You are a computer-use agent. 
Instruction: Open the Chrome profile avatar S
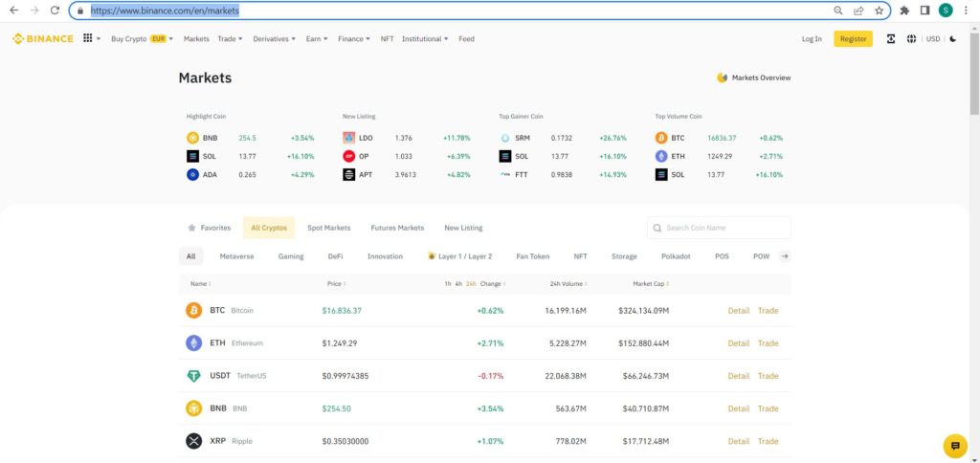946,11
